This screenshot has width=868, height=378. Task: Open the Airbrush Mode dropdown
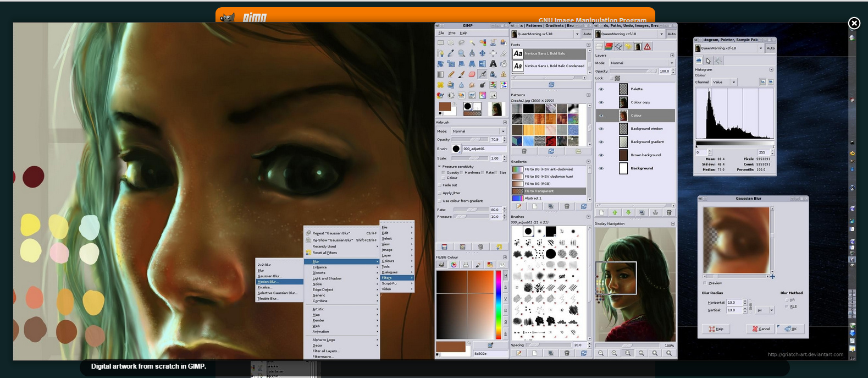pos(478,132)
